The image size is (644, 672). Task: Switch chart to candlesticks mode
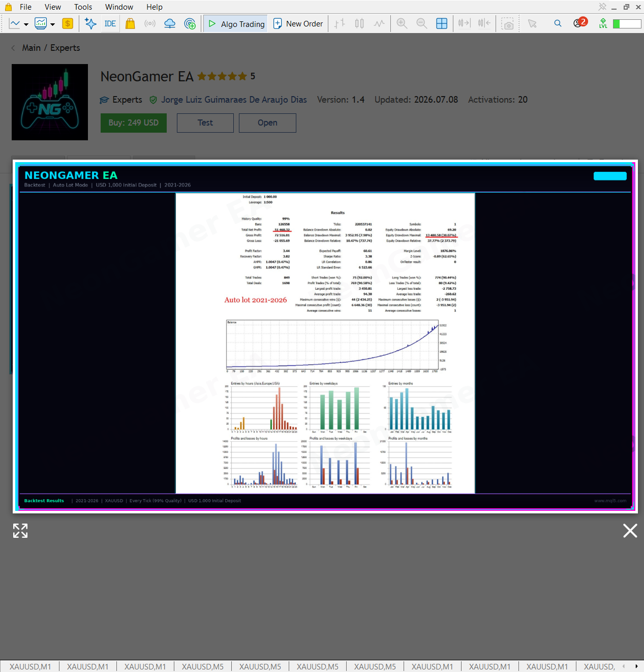click(359, 23)
